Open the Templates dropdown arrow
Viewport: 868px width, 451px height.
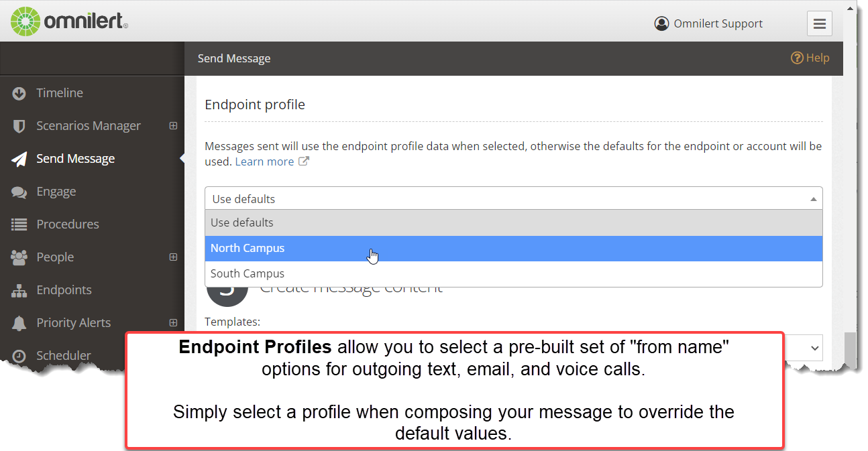pyautogui.click(x=815, y=348)
